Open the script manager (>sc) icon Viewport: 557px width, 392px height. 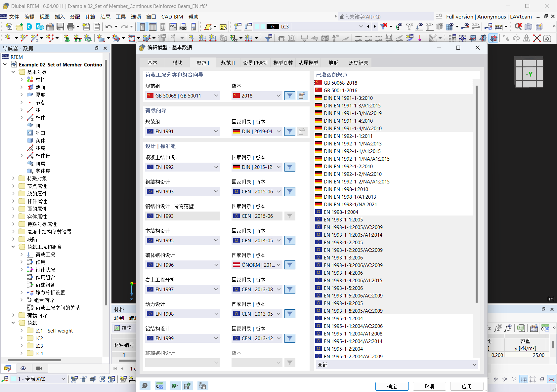(183, 27)
